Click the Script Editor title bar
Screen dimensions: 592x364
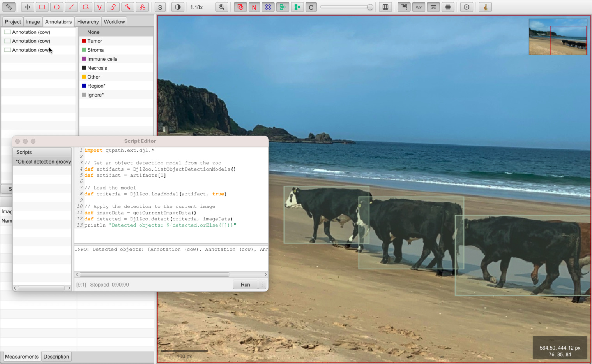(x=140, y=141)
